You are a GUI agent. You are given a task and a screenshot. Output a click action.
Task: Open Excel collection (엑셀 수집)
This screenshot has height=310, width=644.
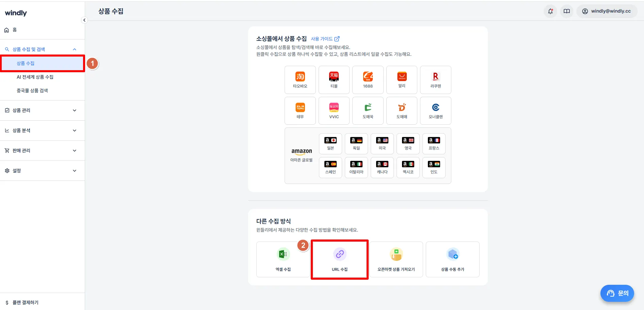tap(283, 260)
